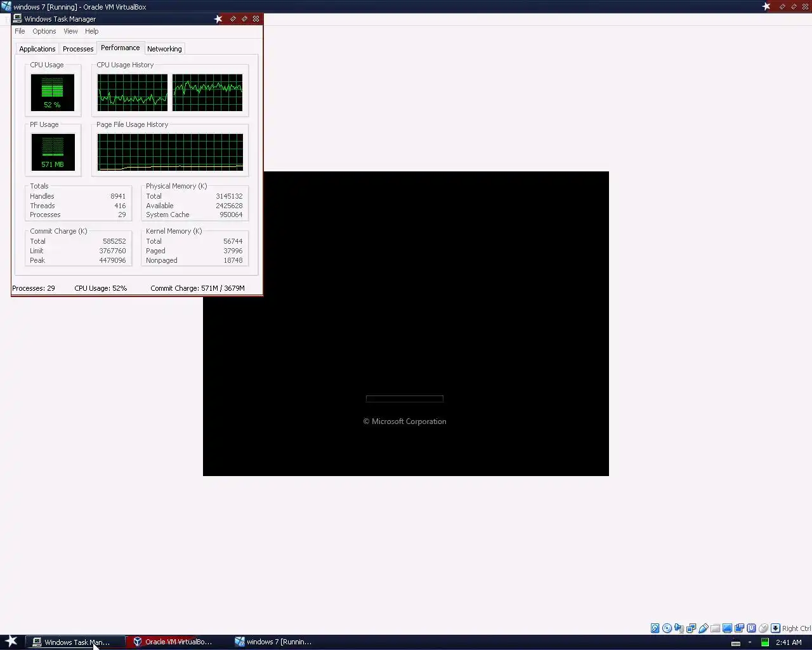The image size is (812, 650).
Task: Open the View menu in Task Manager
Action: pyautogui.click(x=70, y=31)
